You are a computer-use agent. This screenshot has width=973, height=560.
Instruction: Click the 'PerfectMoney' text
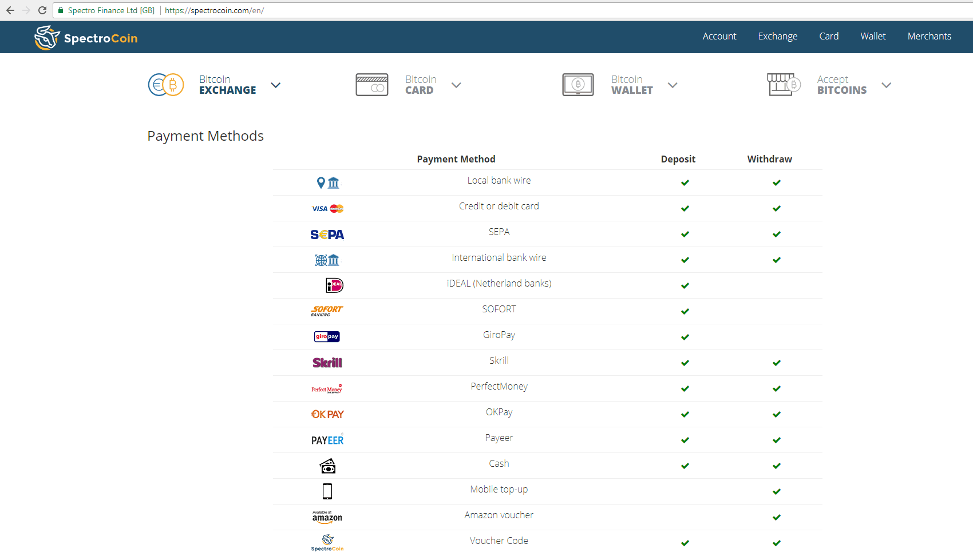tap(499, 386)
